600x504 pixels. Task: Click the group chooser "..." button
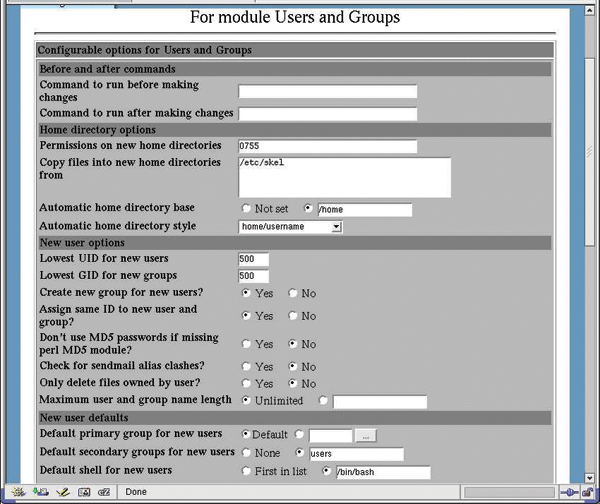pyautogui.click(x=367, y=436)
